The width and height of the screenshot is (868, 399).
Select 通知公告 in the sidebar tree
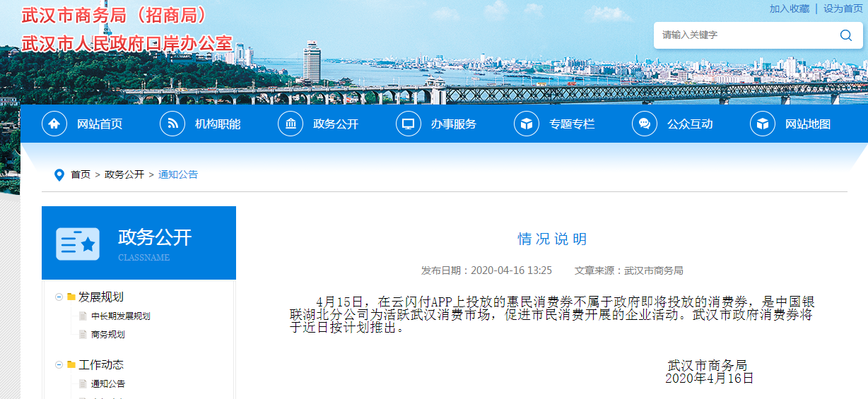pyautogui.click(x=107, y=384)
